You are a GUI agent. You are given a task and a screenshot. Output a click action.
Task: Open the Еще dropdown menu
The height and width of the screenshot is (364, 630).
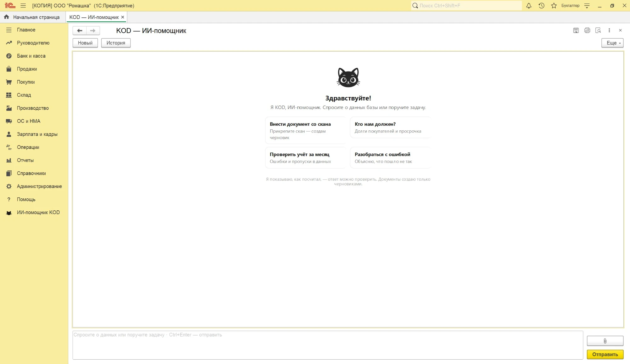pos(612,43)
